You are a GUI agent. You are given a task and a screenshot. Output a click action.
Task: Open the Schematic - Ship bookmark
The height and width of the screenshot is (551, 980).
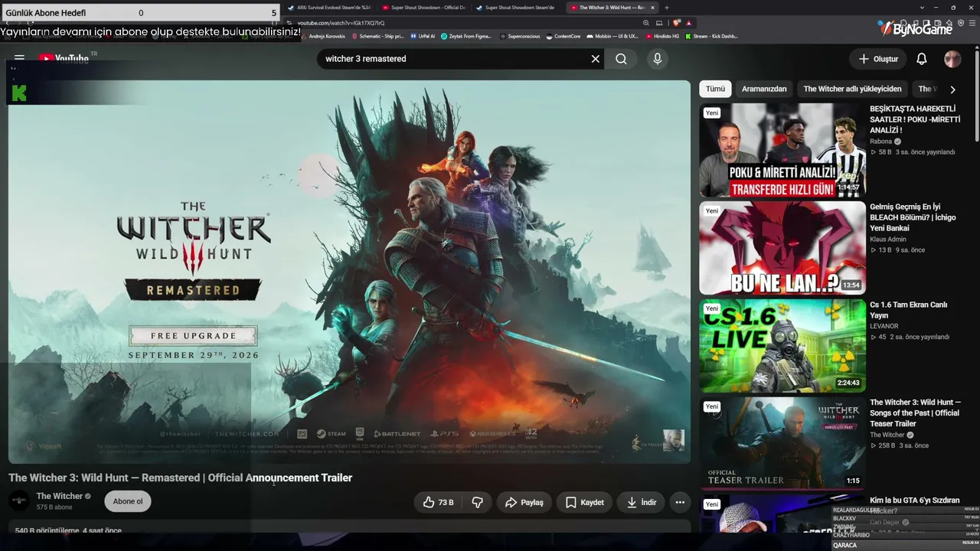[377, 36]
